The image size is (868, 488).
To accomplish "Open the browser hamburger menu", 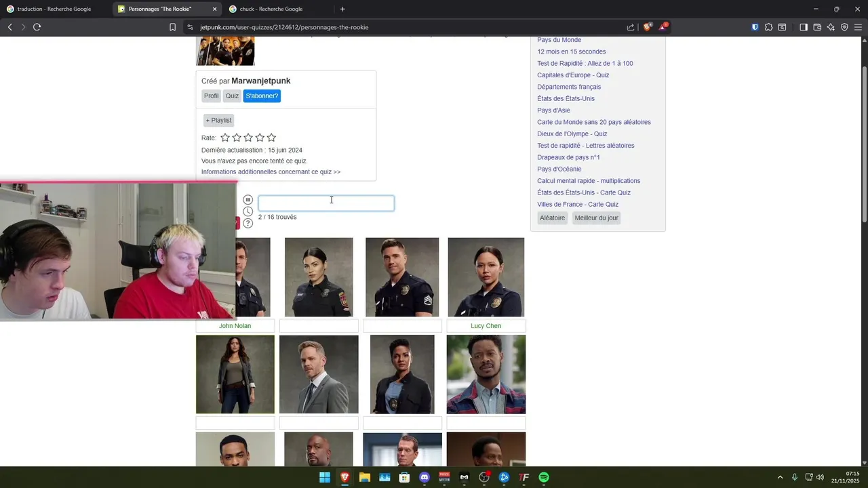I will pos(859,27).
